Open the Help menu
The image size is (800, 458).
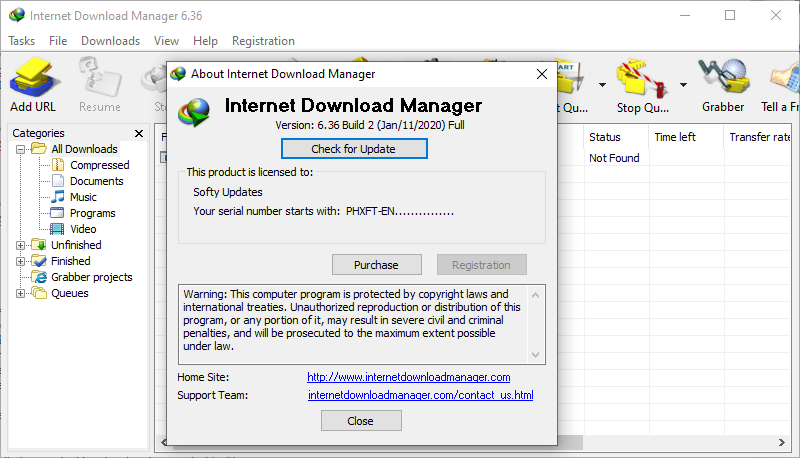[205, 41]
